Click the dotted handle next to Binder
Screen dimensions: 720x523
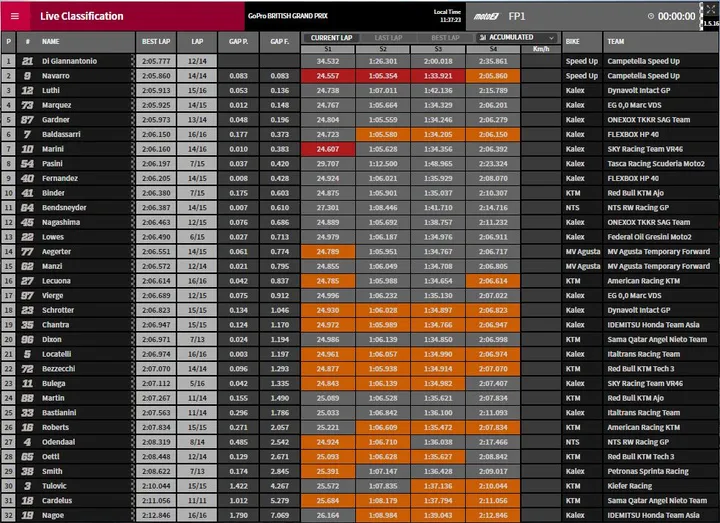tap(133, 193)
